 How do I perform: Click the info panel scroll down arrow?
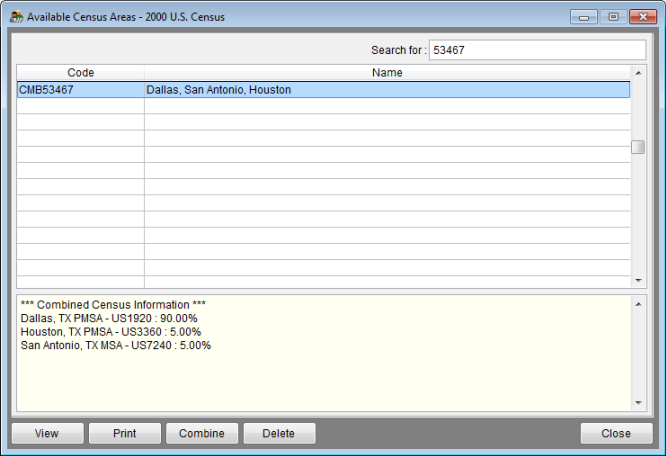pos(638,403)
